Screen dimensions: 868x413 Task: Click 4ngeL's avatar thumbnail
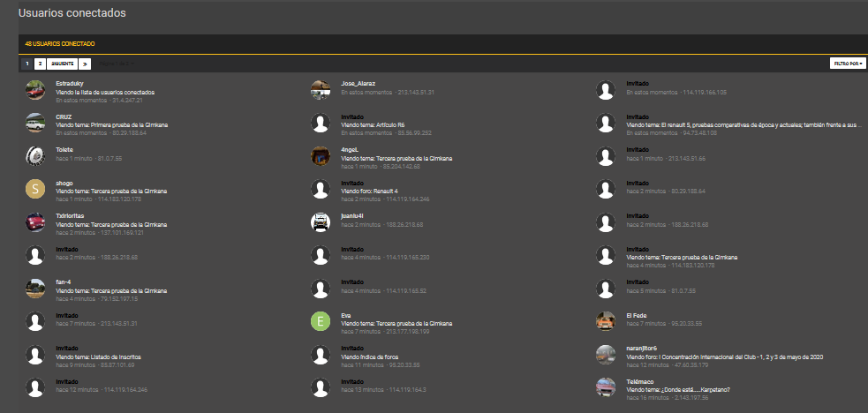[x=321, y=156]
